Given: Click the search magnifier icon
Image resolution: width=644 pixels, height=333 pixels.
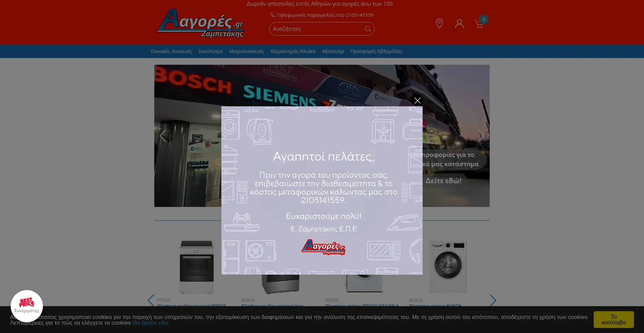Looking at the screenshot, I should 368,29.
